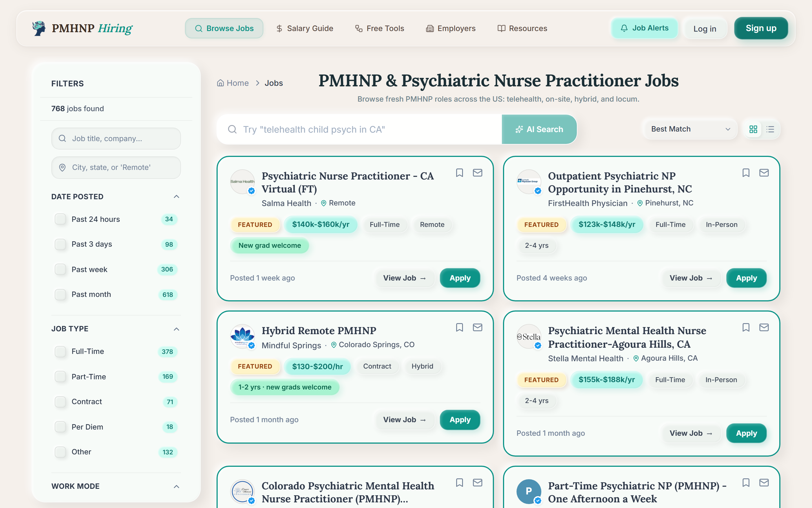Switch to grid view layout

[753, 129]
